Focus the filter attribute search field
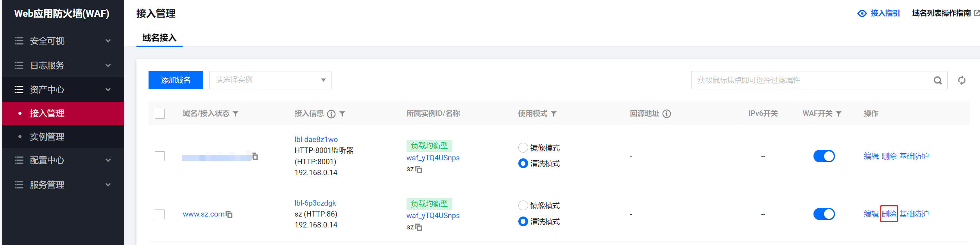This screenshot has width=980, height=245. (x=809, y=80)
